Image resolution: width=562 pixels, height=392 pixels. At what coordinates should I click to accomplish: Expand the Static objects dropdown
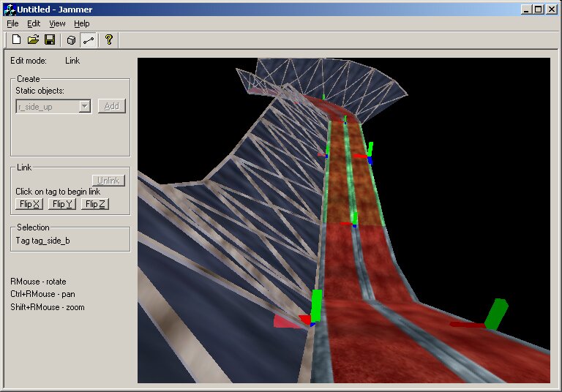85,106
